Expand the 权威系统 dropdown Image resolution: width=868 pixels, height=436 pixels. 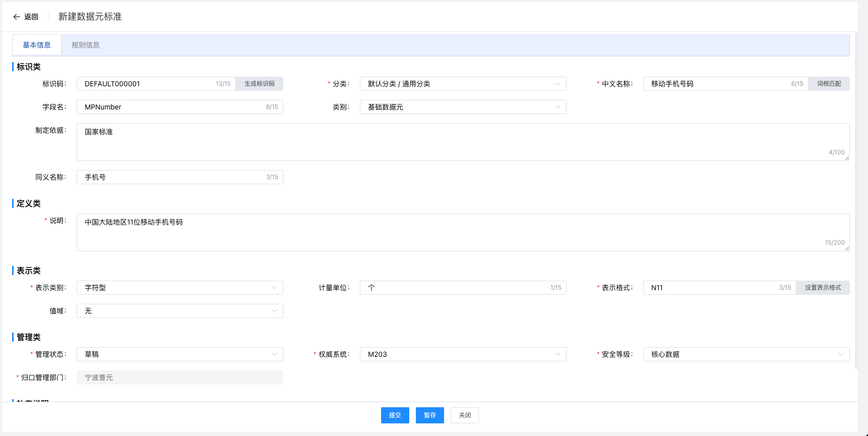(x=463, y=354)
